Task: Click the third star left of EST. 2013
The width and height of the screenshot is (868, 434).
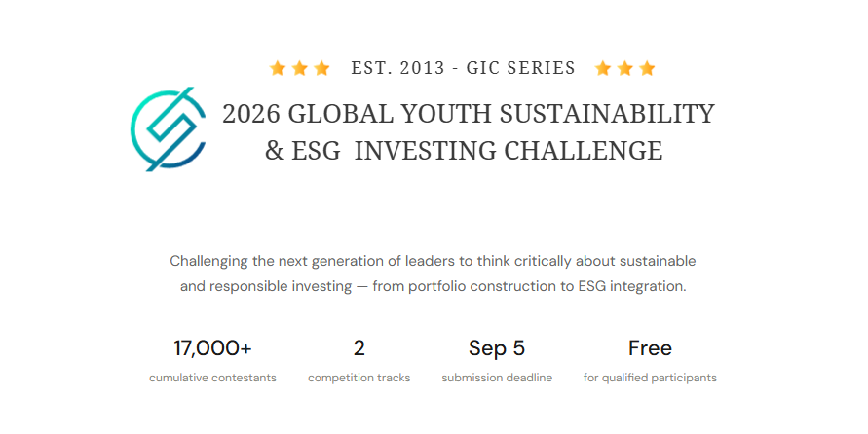Action: tap(321, 68)
